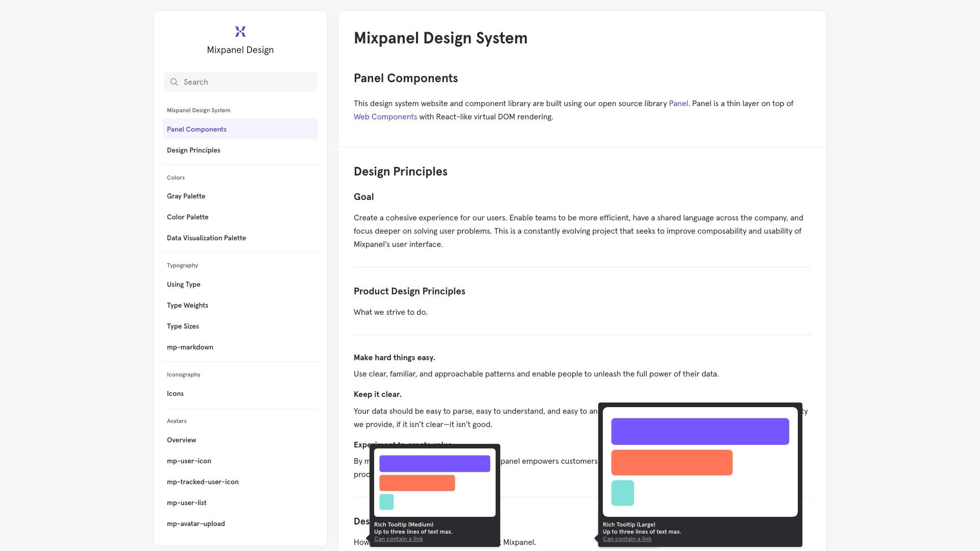Open the Type Weights page

(x=187, y=305)
